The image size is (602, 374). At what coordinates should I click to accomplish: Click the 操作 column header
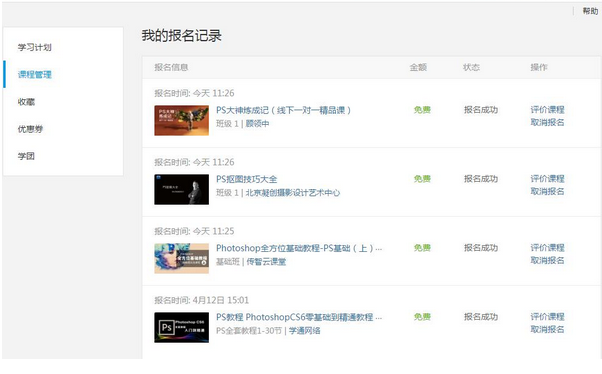pyautogui.click(x=539, y=68)
